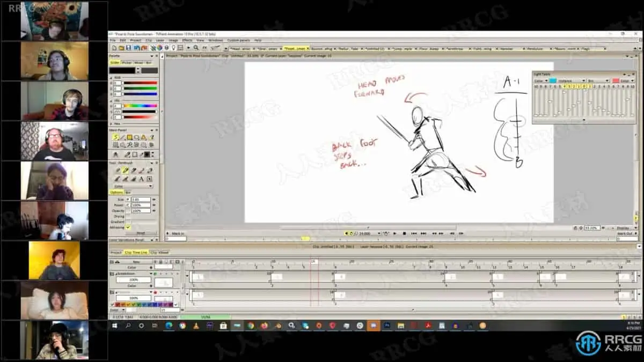Click the grid icon in top toolbar

coord(180,48)
